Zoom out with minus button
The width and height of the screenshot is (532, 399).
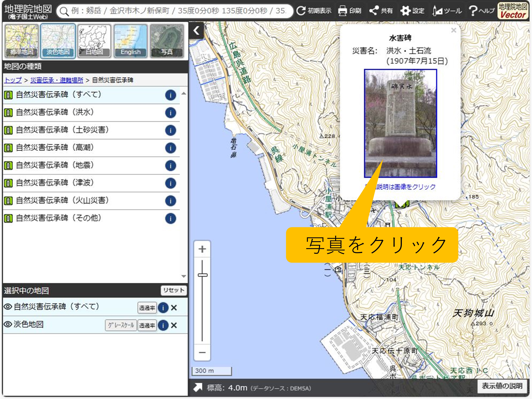tap(202, 353)
